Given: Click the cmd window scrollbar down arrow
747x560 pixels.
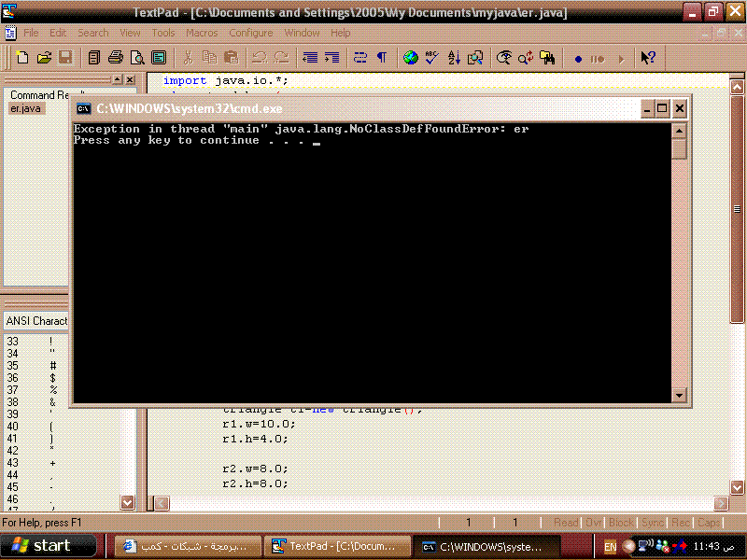Looking at the screenshot, I should [x=679, y=395].
